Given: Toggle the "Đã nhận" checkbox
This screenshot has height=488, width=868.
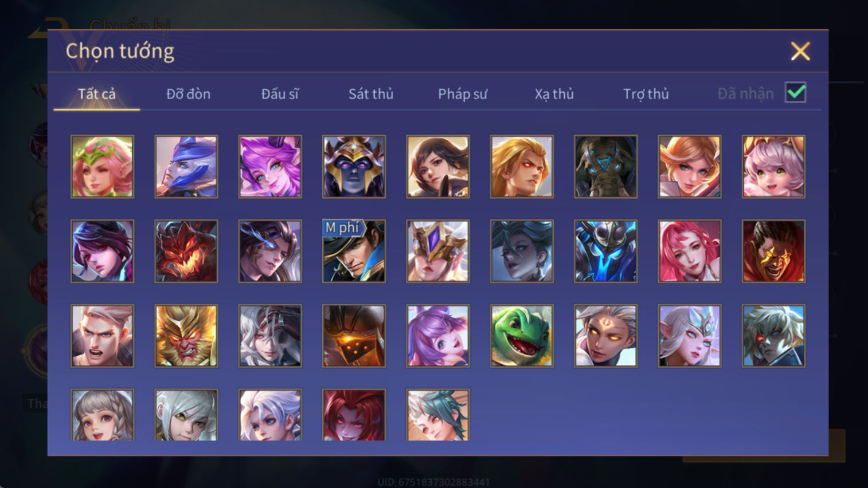Looking at the screenshot, I should point(796,93).
